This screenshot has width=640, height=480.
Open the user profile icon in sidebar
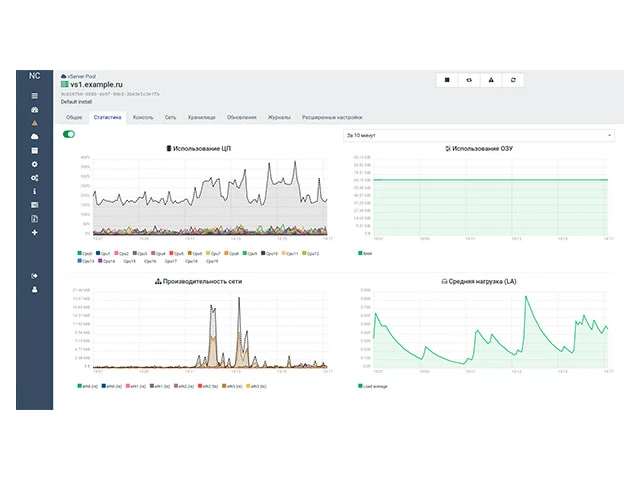tap(35, 289)
